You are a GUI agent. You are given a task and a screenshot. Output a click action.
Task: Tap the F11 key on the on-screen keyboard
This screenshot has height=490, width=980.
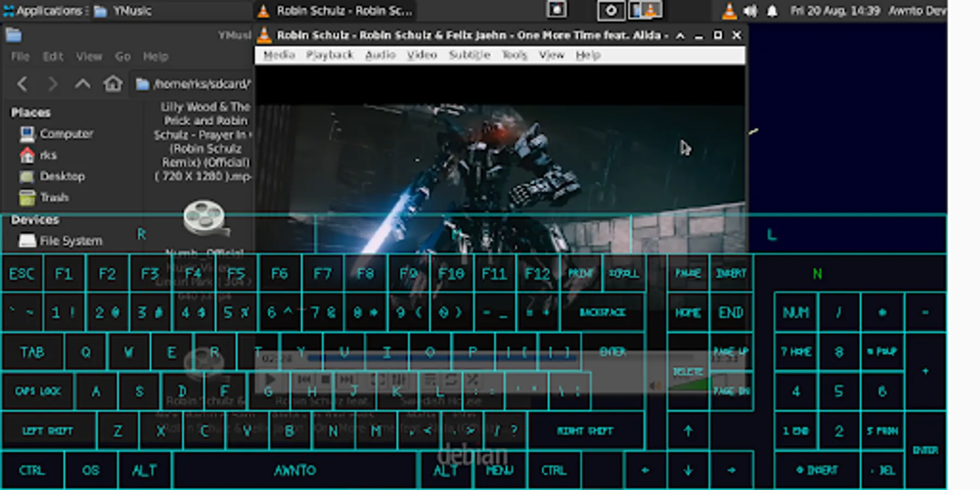(x=494, y=273)
